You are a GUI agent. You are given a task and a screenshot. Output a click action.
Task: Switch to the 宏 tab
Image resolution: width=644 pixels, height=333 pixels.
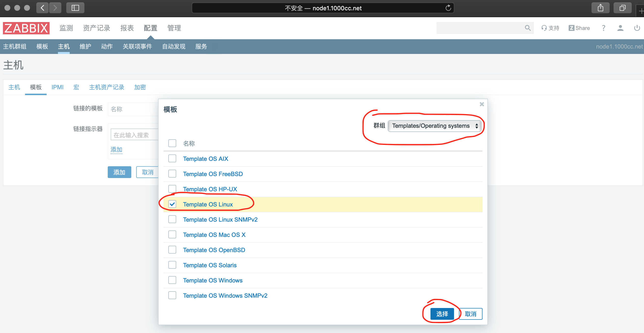tap(76, 87)
